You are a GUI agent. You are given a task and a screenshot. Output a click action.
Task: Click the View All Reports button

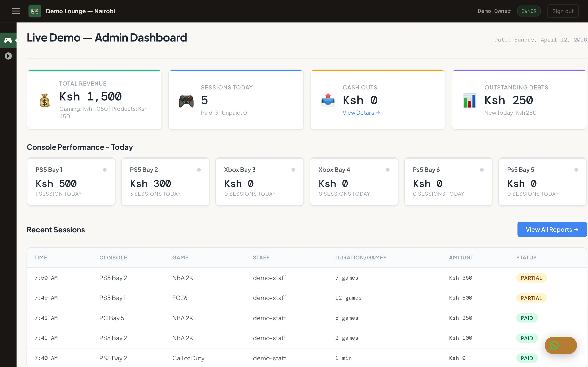click(552, 229)
